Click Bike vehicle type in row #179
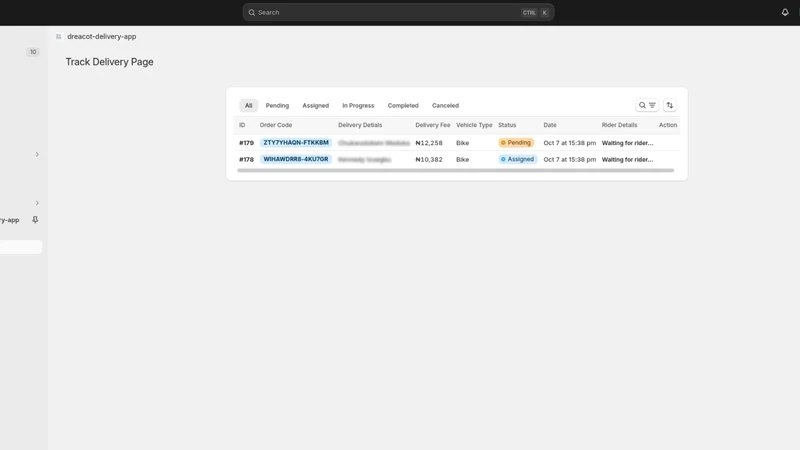The width and height of the screenshot is (800, 450). (x=463, y=143)
